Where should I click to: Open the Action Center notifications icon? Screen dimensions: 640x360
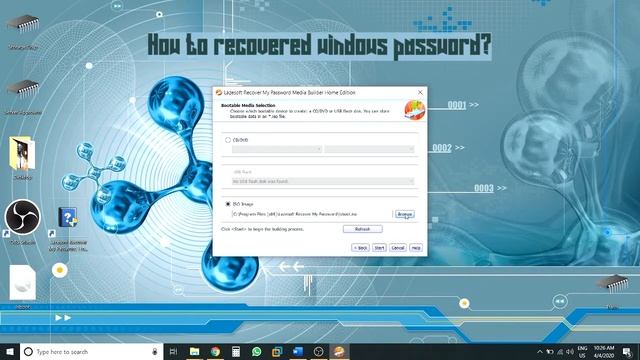tap(627, 351)
